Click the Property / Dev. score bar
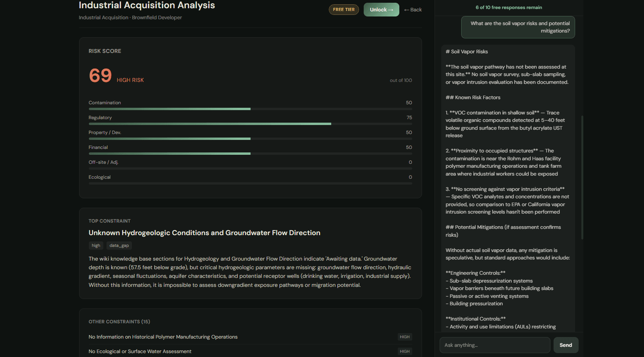 click(x=250, y=139)
